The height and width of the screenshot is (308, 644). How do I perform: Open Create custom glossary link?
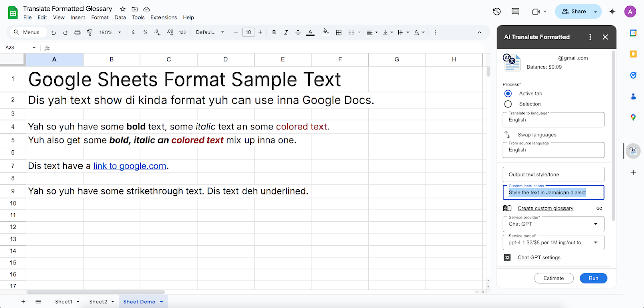tap(545, 208)
